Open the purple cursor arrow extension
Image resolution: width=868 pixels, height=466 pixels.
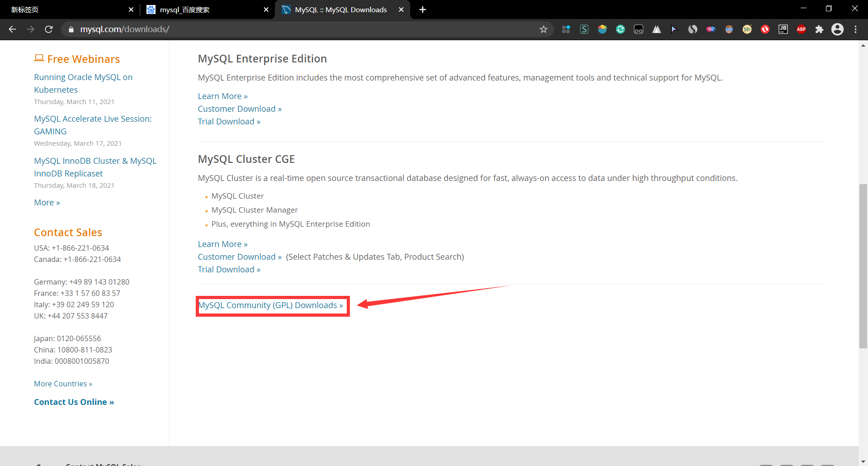675,29
